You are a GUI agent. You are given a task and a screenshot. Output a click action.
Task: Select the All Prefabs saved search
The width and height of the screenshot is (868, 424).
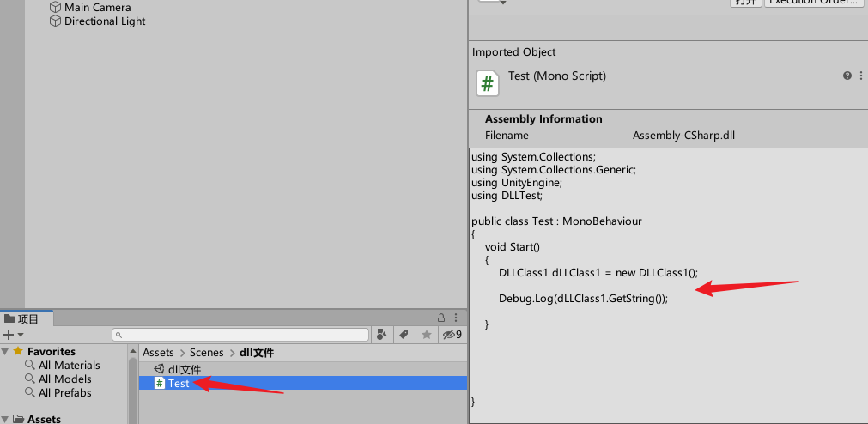coord(64,393)
